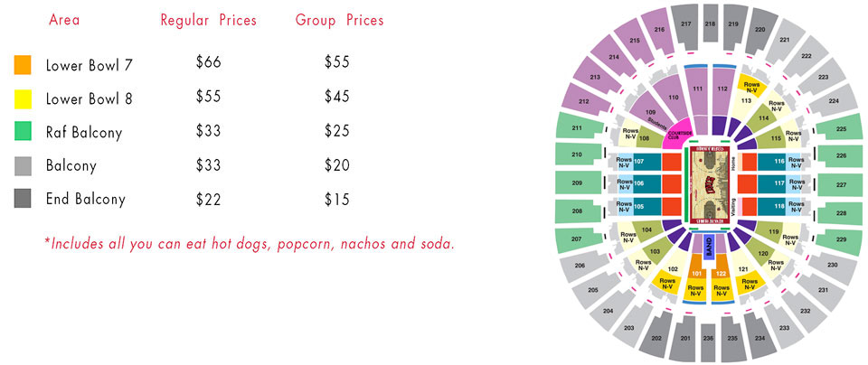Viewport: 868px width, 365px height.
Task: Click the dark gray End Balcony swatch
Action: click(23, 198)
